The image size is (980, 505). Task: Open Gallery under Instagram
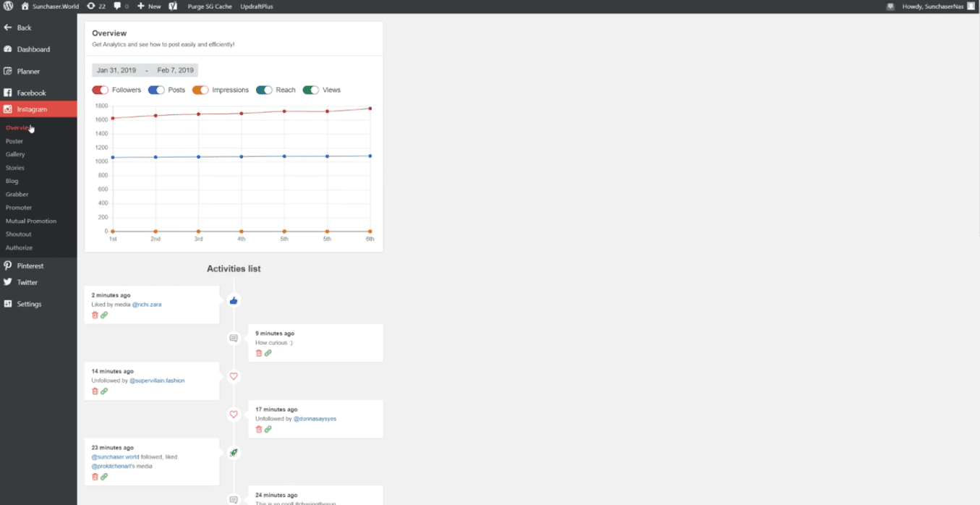(x=15, y=154)
